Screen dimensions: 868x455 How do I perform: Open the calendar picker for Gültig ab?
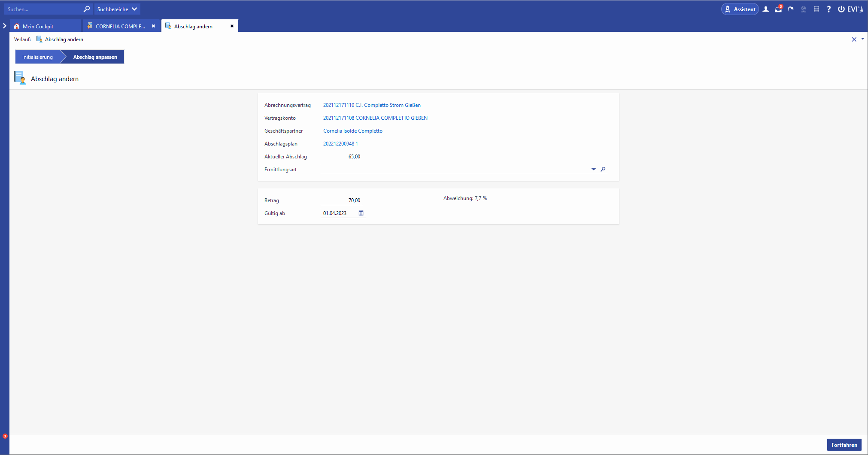[x=361, y=213]
